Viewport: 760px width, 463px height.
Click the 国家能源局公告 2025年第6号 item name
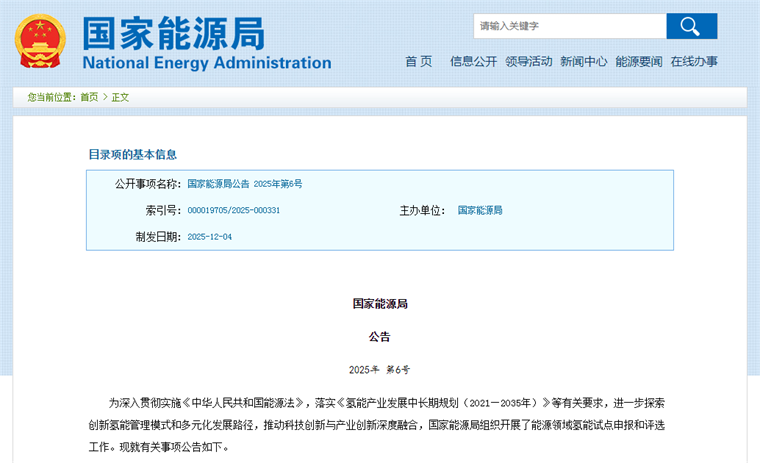(x=245, y=184)
